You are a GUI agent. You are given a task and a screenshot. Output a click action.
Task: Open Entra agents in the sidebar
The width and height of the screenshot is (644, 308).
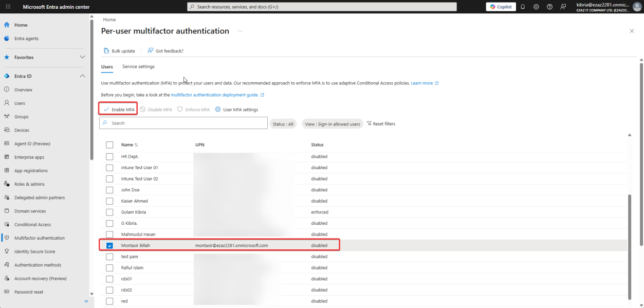[x=26, y=39]
